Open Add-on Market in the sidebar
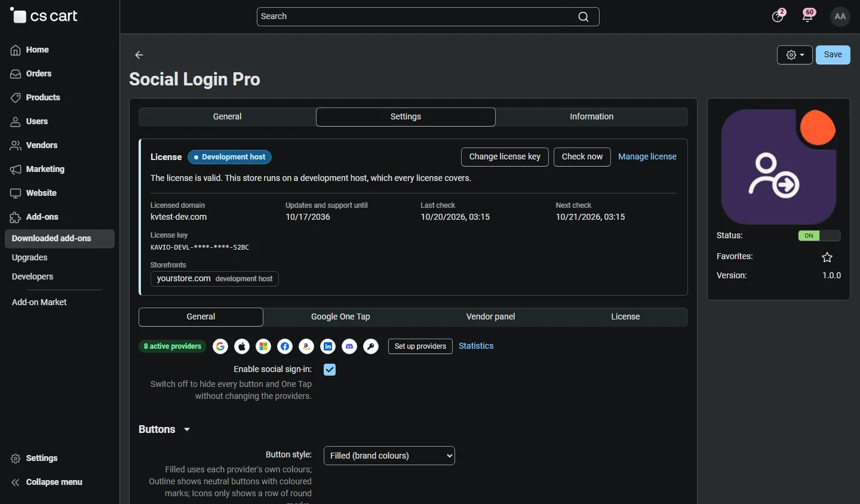Viewport: 860px width, 504px height. tap(39, 303)
